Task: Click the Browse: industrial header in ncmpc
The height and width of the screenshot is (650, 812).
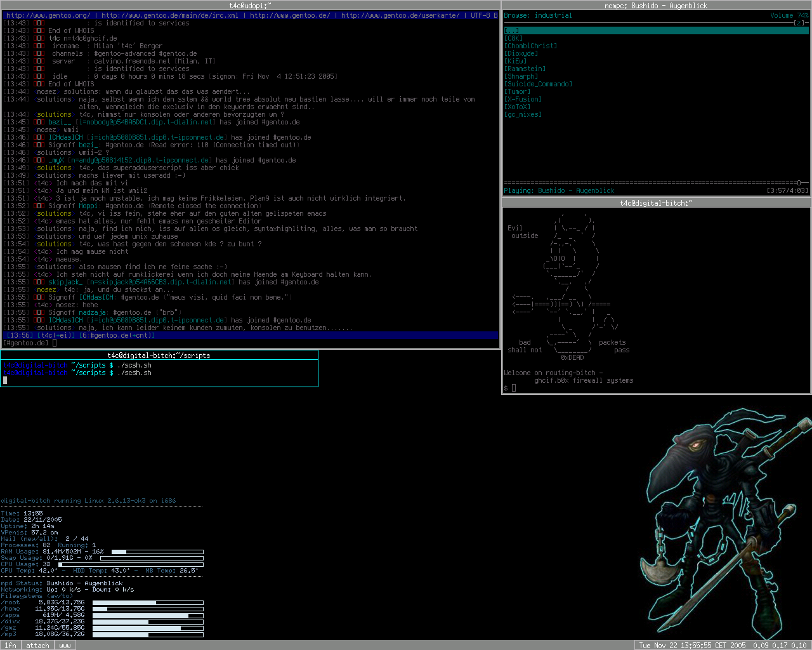Action: (x=538, y=15)
